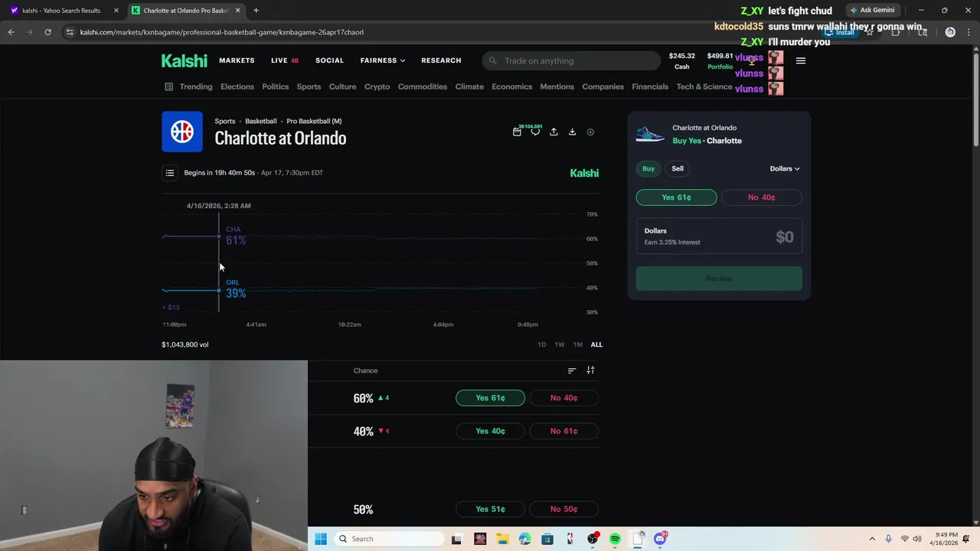Image resolution: width=980 pixels, height=551 pixels.
Task: Select the Sell toggle in order panel
Action: 678,168
